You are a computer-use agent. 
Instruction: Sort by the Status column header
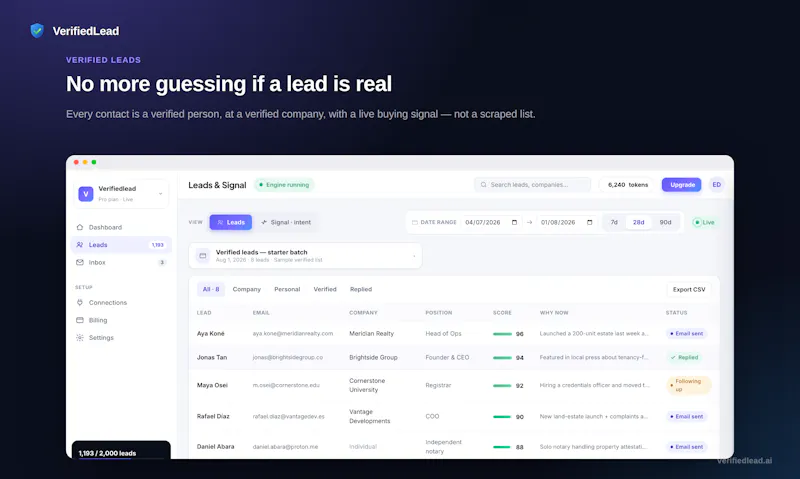tap(676, 313)
